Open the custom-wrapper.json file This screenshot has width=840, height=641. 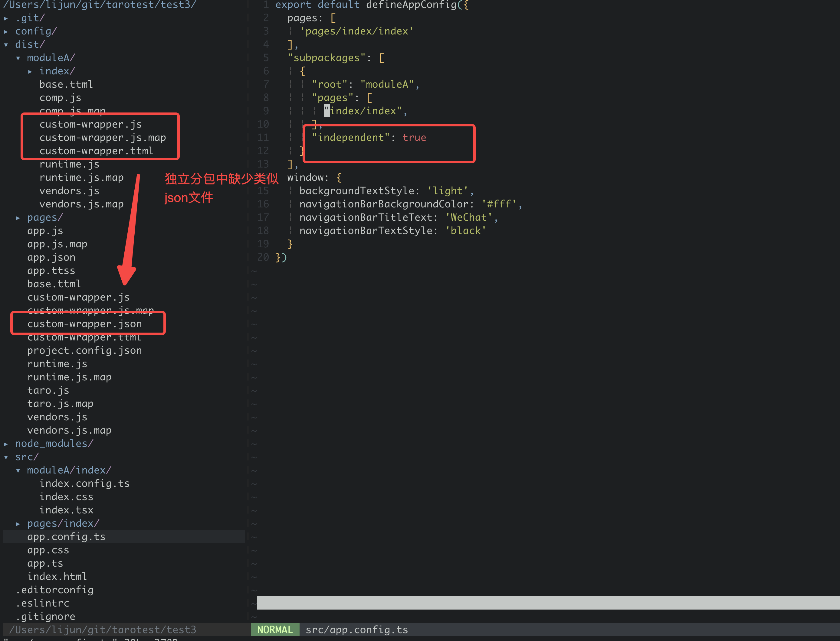pyautogui.click(x=85, y=324)
